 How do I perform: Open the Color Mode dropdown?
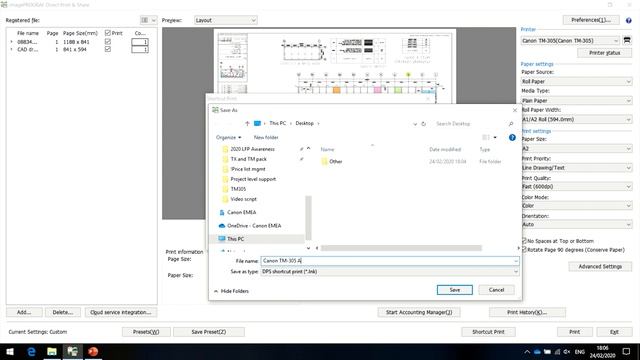click(576, 205)
